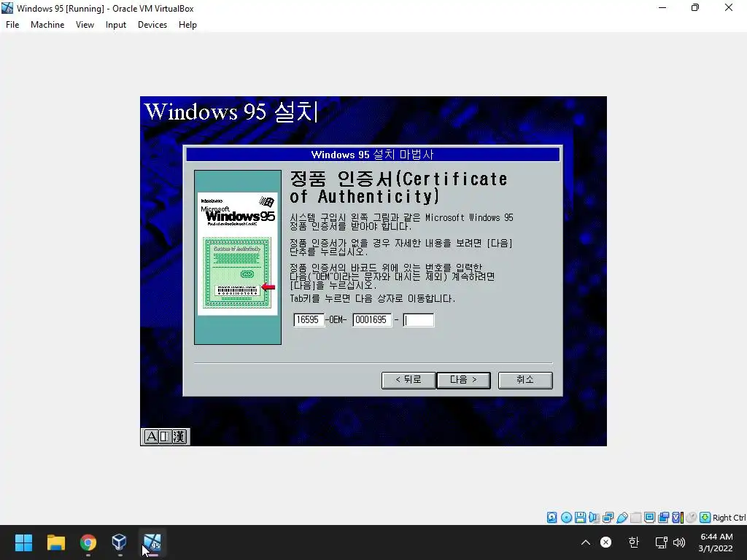Screen dimensions: 747x560
Task: Click the certificate of authenticity picture
Action: pyautogui.click(x=238, y=257)
